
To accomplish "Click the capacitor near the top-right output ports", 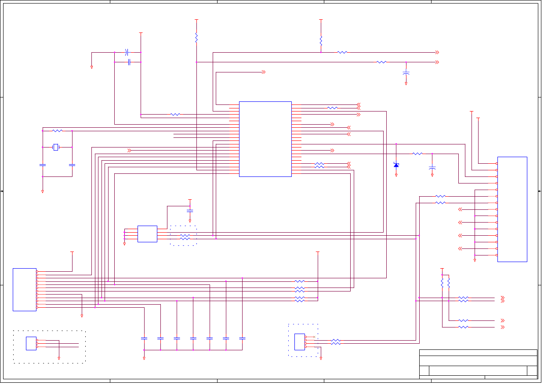I will point(406,73).
